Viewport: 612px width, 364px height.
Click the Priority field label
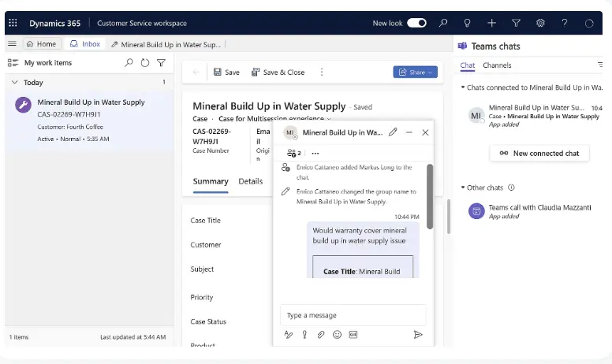click(202, 297)
